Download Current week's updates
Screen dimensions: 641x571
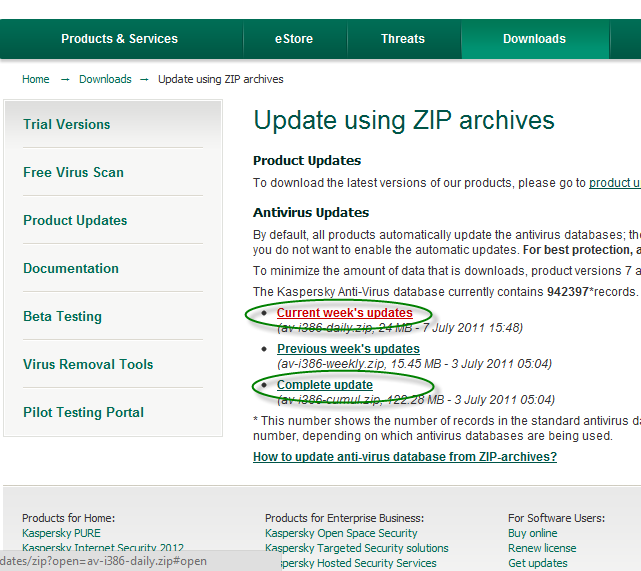coord(345,313)
